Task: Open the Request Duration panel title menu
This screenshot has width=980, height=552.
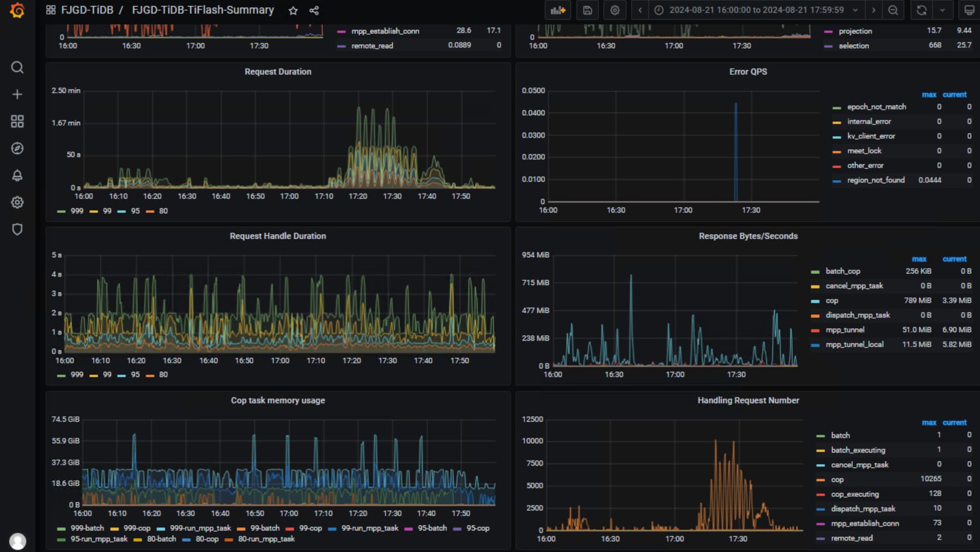Action: 278,72
